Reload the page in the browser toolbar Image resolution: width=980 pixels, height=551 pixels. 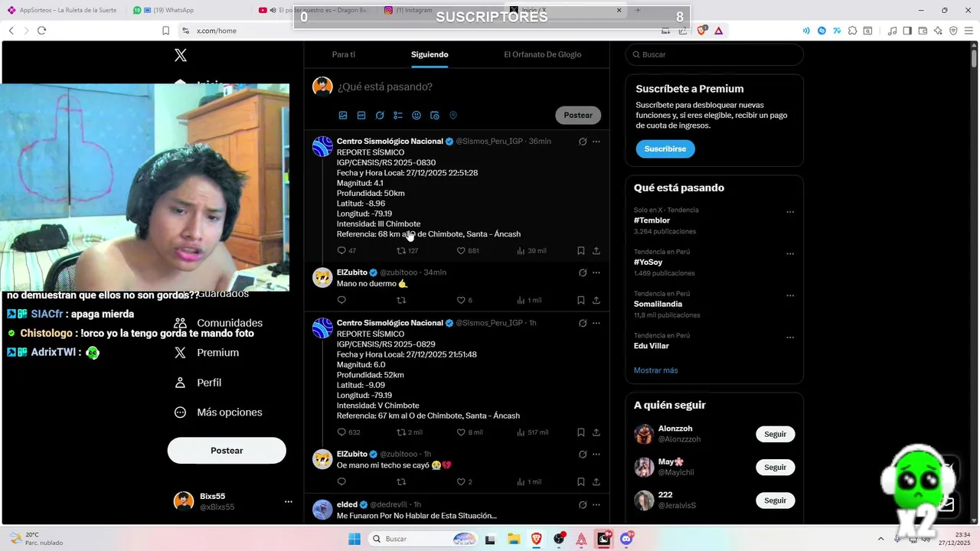41,31
